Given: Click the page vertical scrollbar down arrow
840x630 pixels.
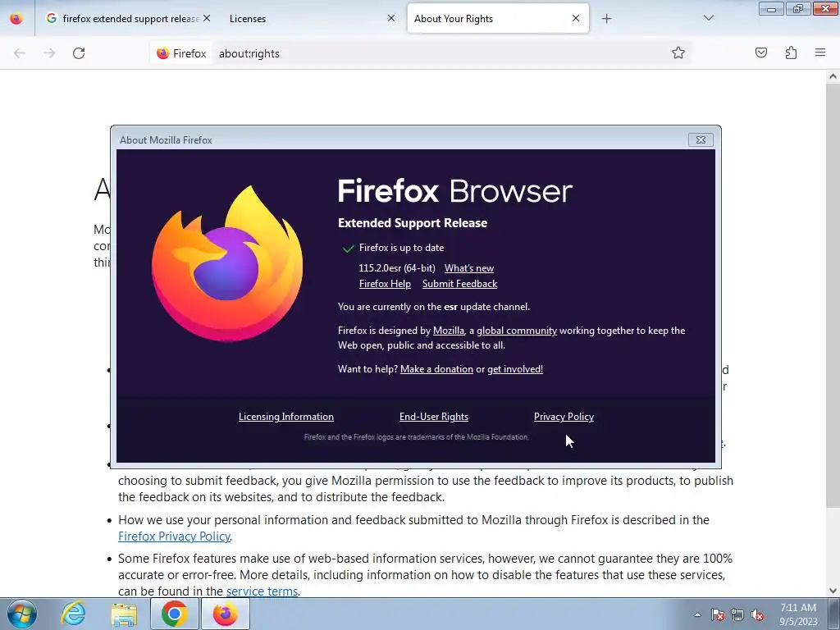Looking at the screenshot, I should [833, 591].
